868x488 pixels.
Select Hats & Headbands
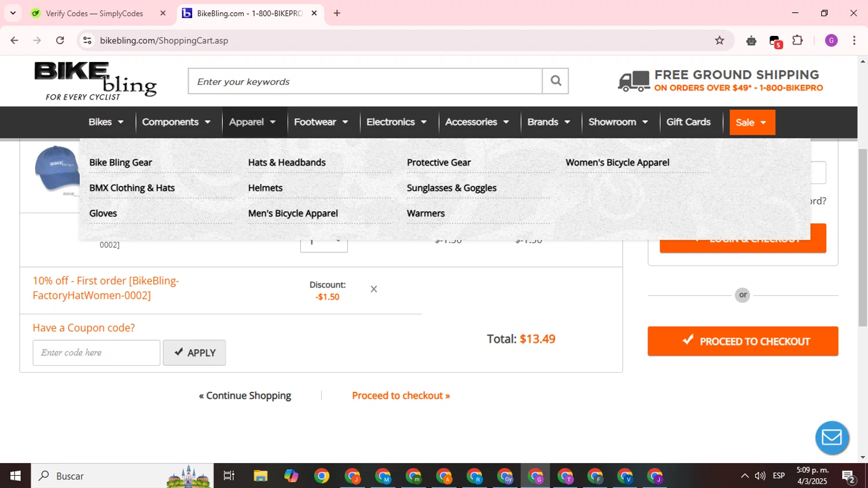click(287, 163)
